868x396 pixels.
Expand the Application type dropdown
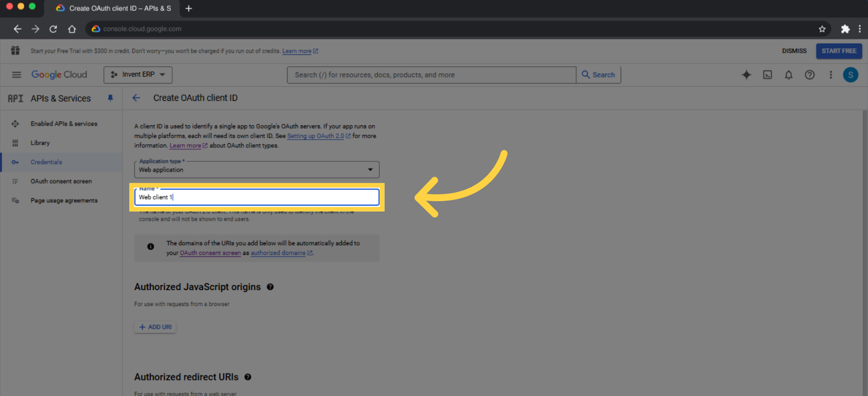pyautogui.click(x=257, y=169)
